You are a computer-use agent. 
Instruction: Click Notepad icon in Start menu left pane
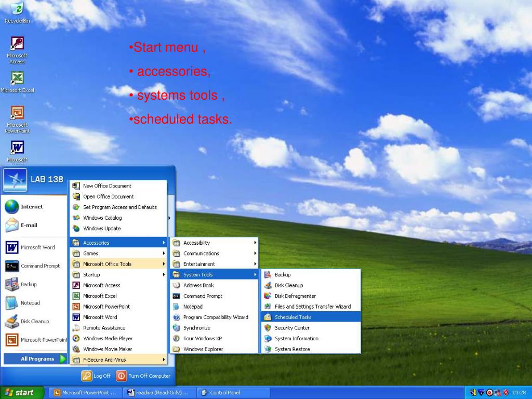coord(12,303)
